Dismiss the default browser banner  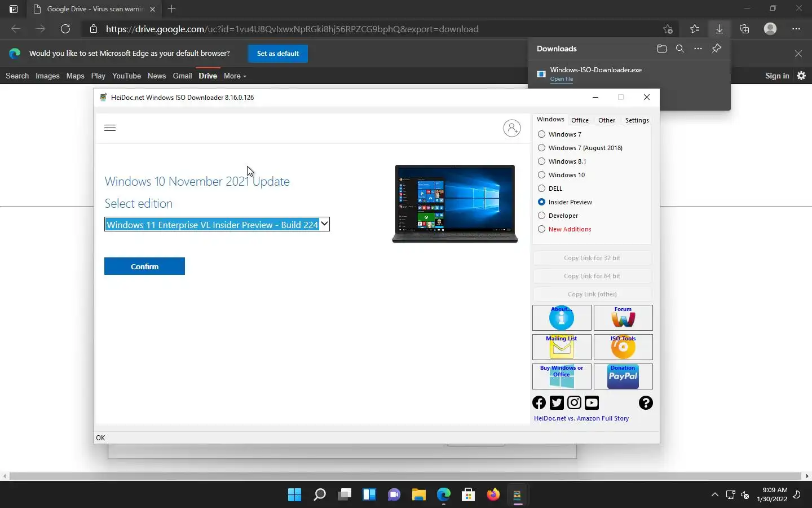click(x=798, y=54)
